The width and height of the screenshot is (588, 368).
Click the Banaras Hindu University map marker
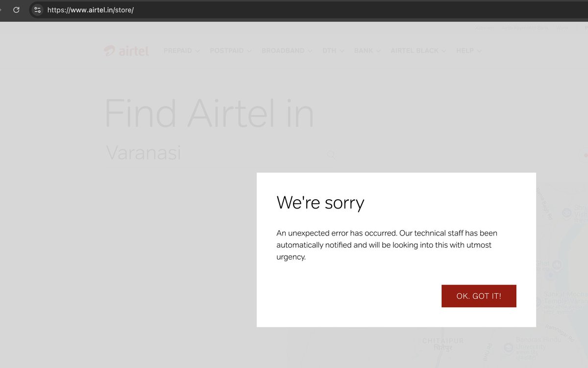[x=509, y=347]
